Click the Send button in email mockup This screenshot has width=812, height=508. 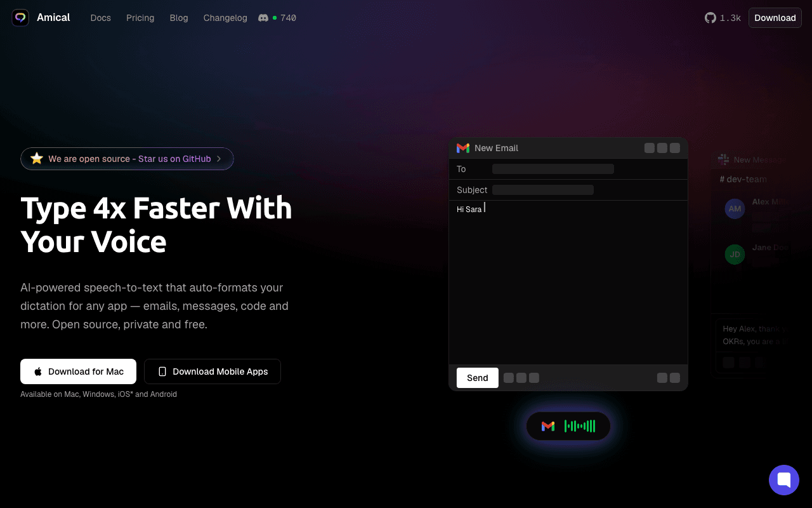point(478,378)
